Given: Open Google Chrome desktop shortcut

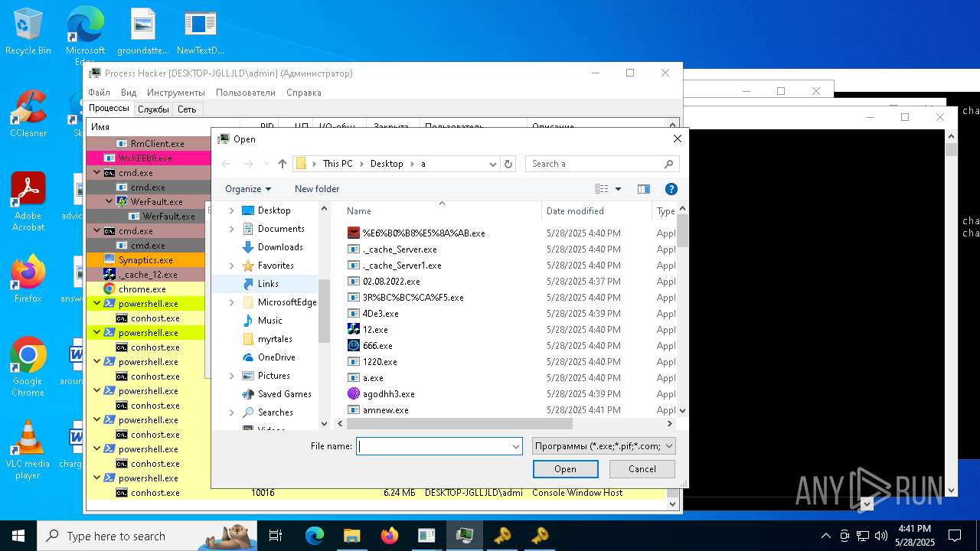Looking at the screenshot, I should pos(28,367).
